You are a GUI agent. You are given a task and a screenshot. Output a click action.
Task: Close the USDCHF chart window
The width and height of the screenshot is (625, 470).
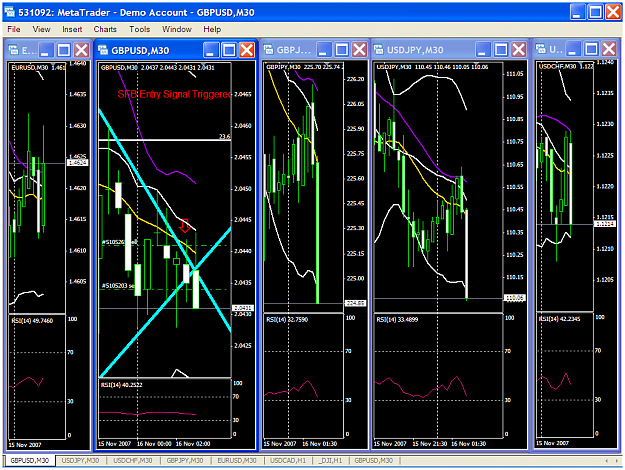point(609,49)
